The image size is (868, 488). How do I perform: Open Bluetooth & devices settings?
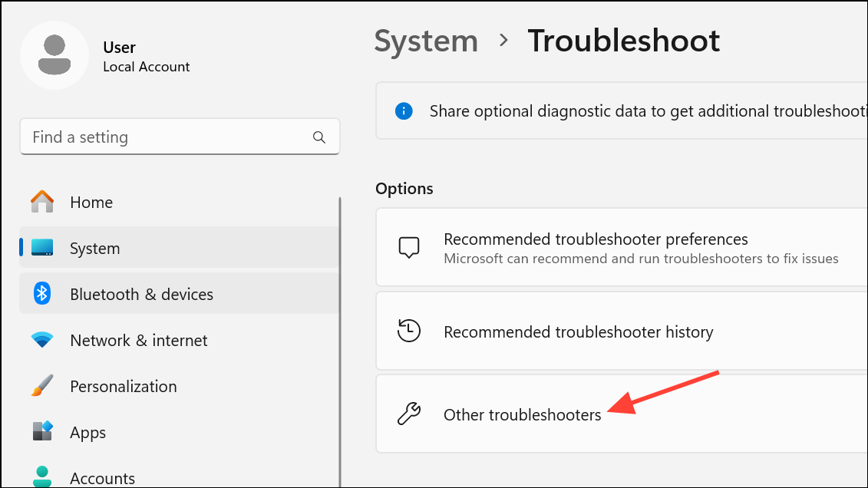coord(180,294)
